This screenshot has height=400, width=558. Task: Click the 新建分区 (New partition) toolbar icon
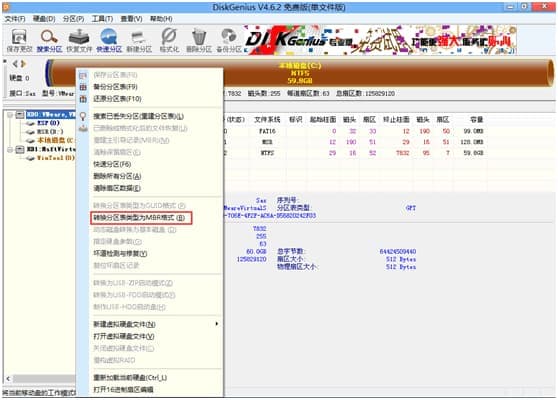138,37
